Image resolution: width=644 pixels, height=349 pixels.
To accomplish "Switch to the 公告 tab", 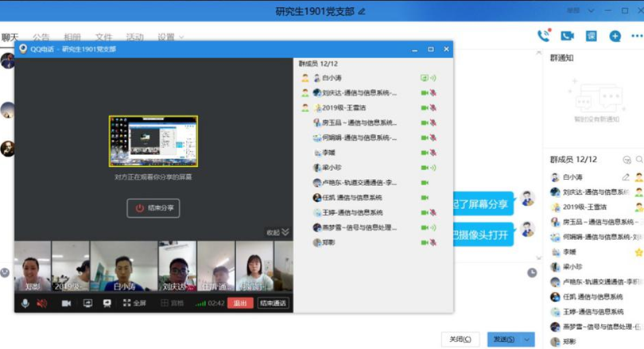I will click(x=41, y=37).
